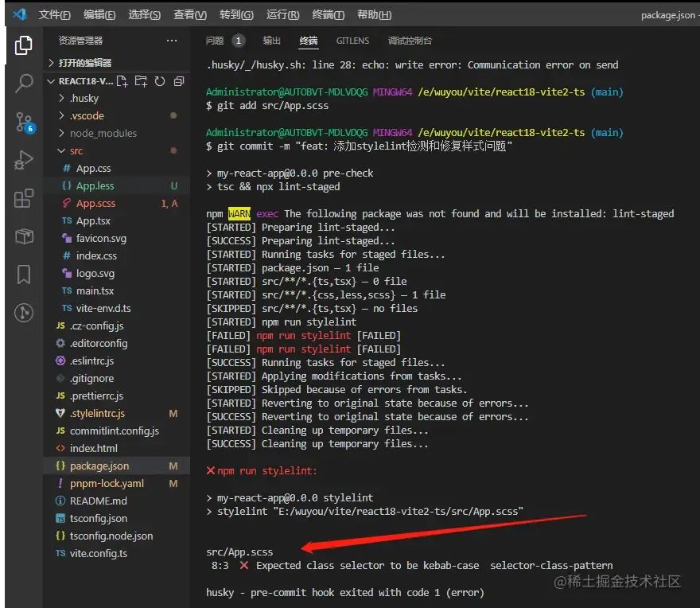Open the 文件(F) menu

(54, 15)
